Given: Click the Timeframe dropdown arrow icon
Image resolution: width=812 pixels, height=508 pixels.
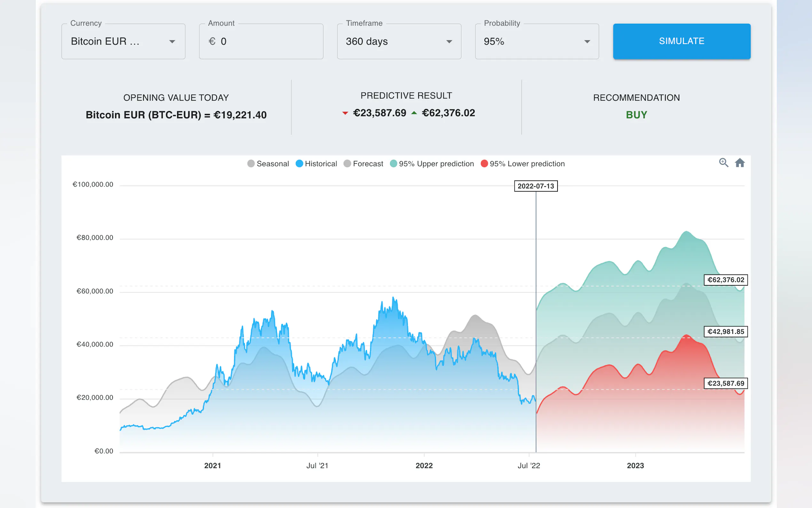Looking at the screenshot, I should (449, 42).
